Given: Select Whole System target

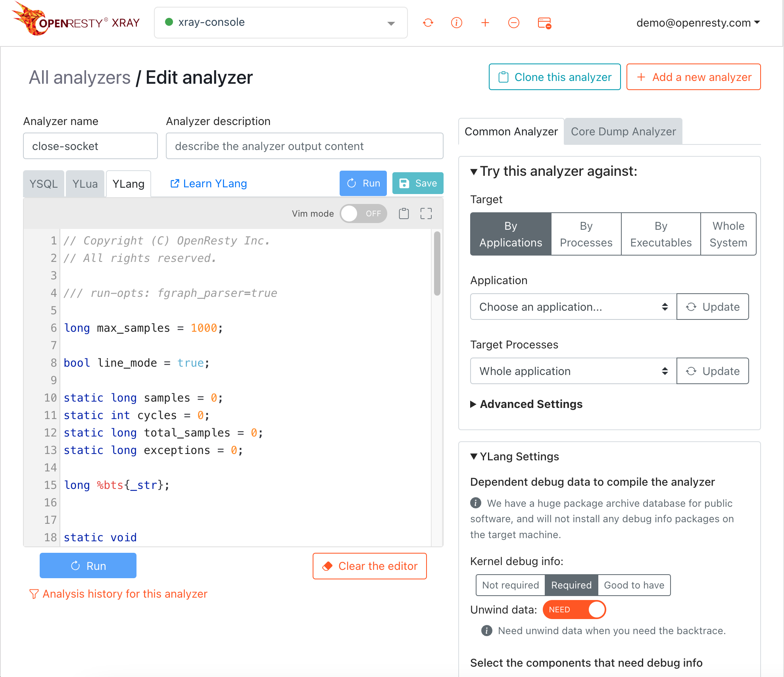Looking at the screenshot, I should pyautogui.click(x=728, y=234).
